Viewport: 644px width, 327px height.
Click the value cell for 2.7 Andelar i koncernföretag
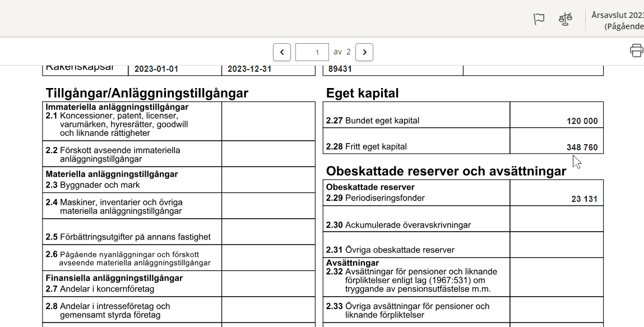(x=268, y=284)
